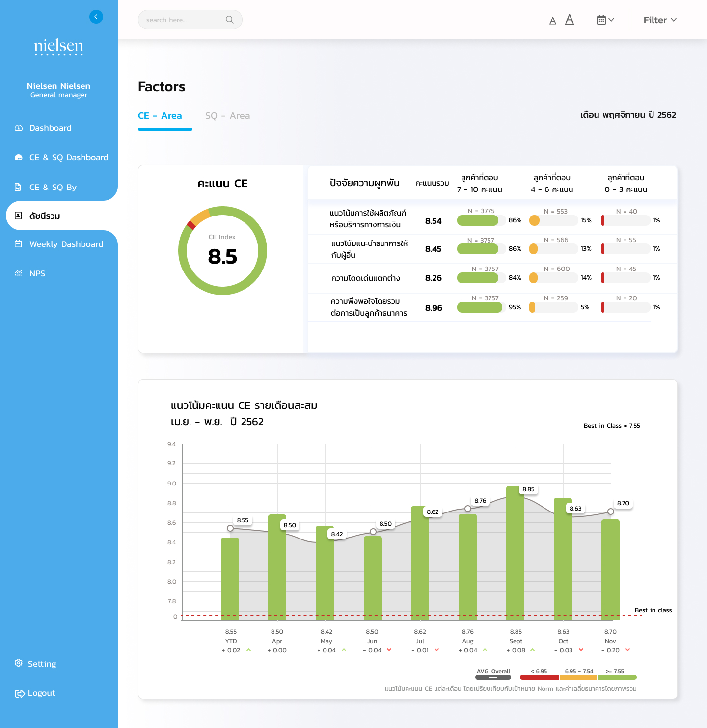707x728 pixels.
Task: Increase font size with large A icon
Action: (569, 20)
